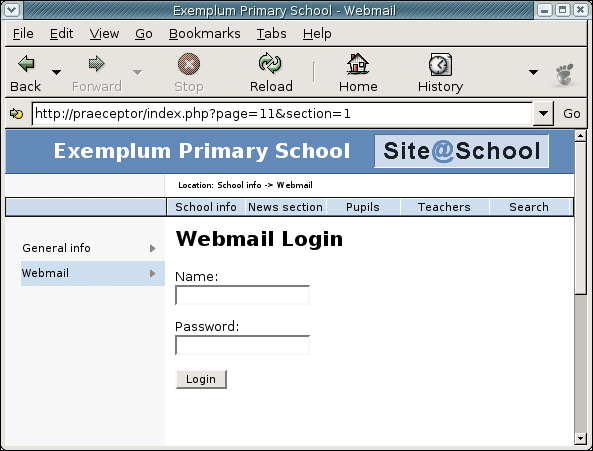Image resolution: width=593 pixels, height=451 pixels.
Task: Maximize the browser window
Action: pyautogui.click(x=562, y=10)
